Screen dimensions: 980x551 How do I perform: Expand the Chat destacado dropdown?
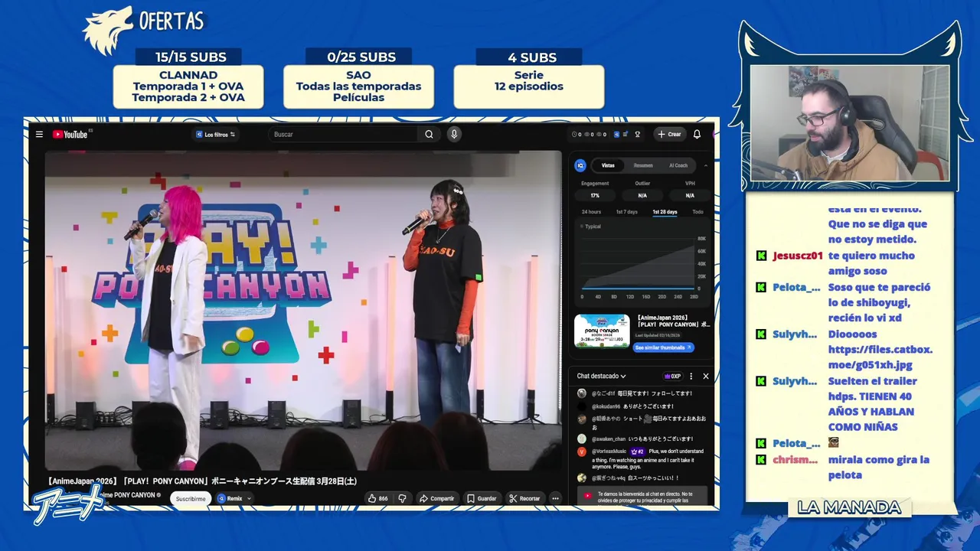601,377
